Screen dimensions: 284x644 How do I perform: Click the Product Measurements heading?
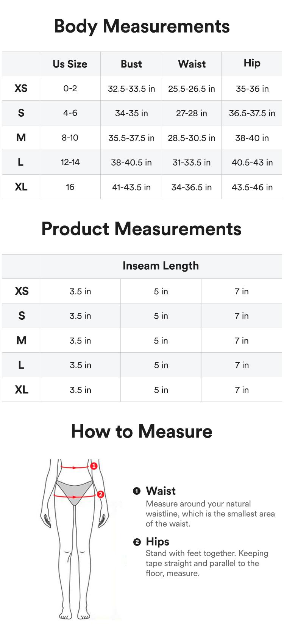pyautogui.click(x=142, y=229)
